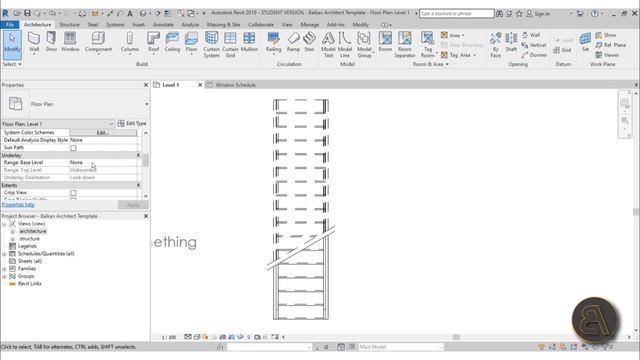Select the Stair tool
Viewport: 640px width, 360px height.
click(x=309, y=42)
